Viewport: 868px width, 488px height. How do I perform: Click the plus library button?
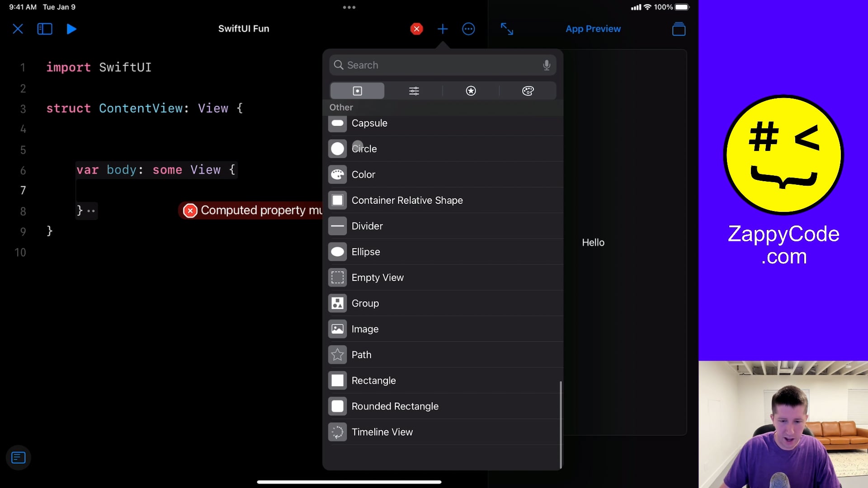tap(443, 29)
